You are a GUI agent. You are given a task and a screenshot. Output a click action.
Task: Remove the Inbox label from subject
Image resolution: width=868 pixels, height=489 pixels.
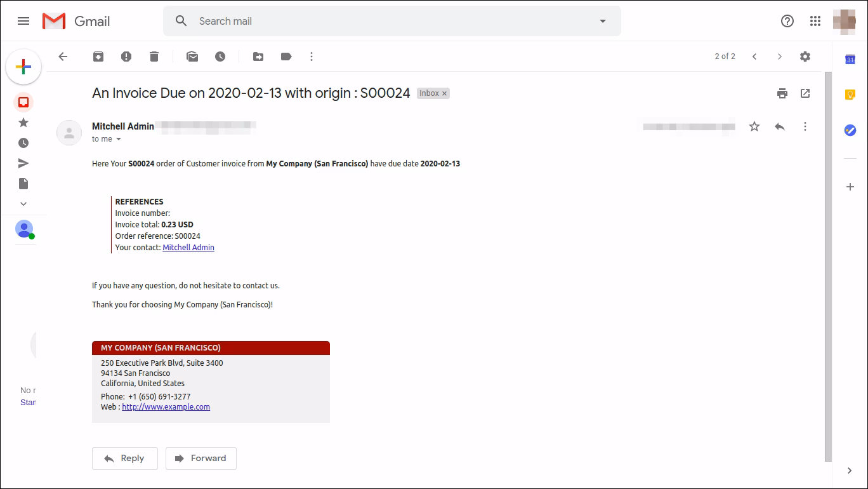(445, 93)
